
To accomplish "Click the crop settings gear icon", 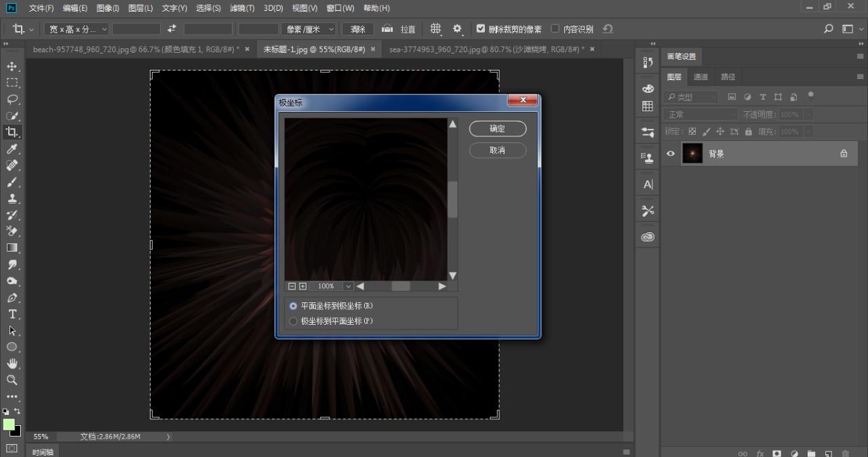I will point(457,29).
